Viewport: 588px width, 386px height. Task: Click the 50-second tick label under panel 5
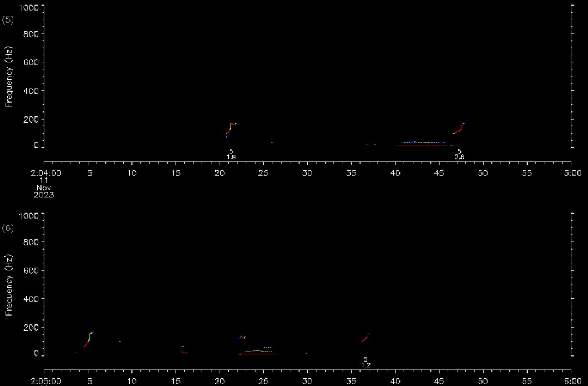click(483, 173)
